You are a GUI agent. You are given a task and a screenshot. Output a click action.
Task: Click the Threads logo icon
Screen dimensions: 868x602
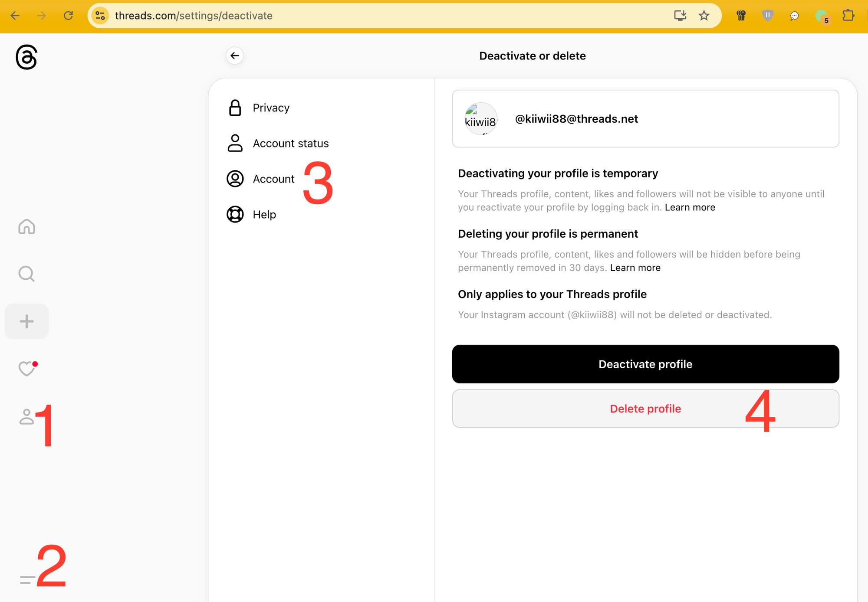pos(26,57)
